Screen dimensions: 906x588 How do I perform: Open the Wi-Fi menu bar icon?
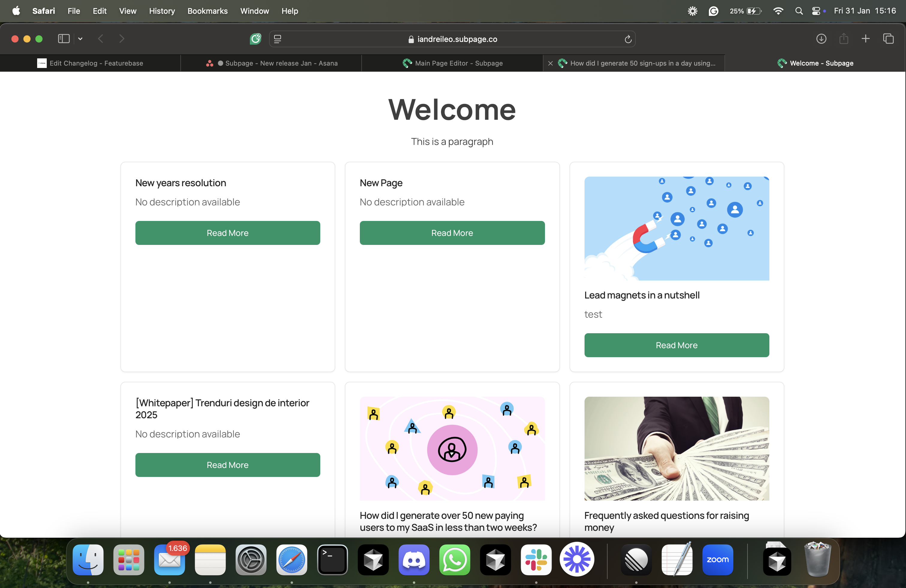tap(778, 11)
